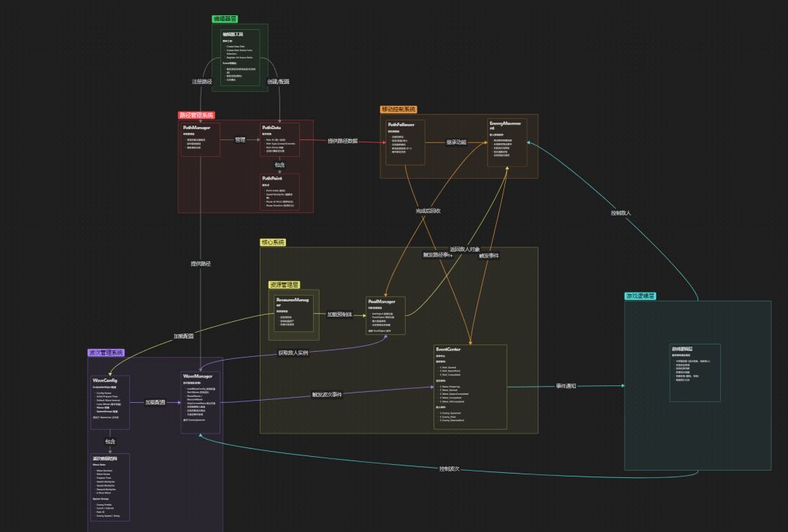Click the teal 游戏逻辑层 group label
This screenshot has height=532, width=788.
click(x=641, y=296)
